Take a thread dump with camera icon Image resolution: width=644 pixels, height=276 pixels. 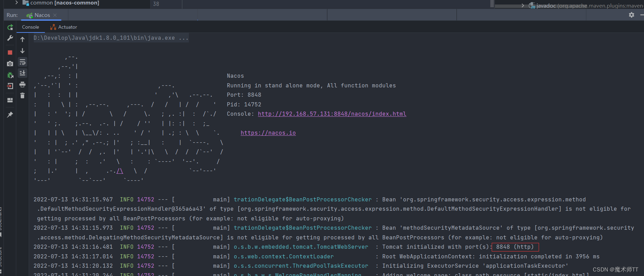[x=10, y=64]
